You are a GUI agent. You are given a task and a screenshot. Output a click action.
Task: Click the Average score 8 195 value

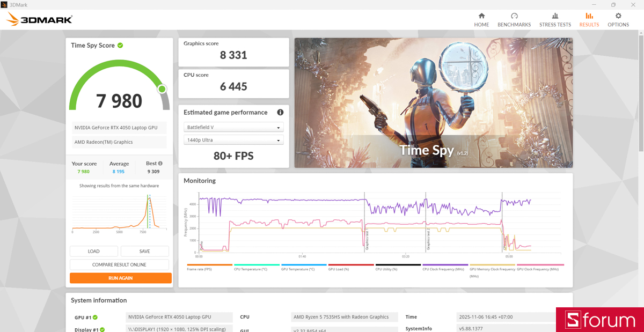pyautogui.click(x=119, y=172)
